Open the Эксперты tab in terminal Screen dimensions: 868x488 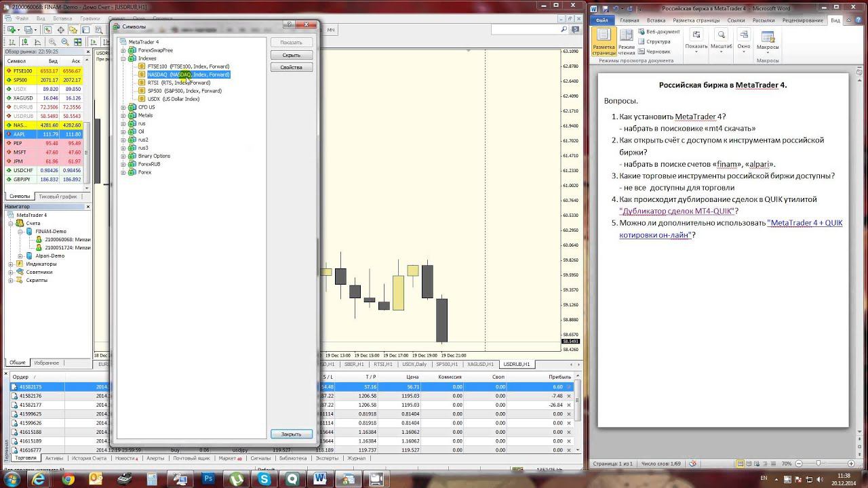click(328, 458)
